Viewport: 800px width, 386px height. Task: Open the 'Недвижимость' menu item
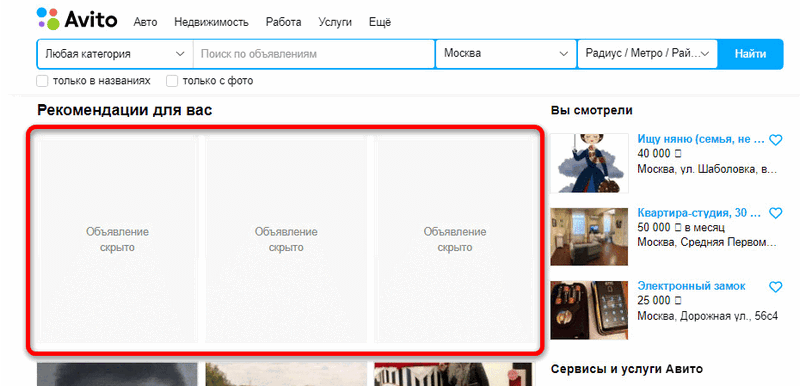click(211, 22)
